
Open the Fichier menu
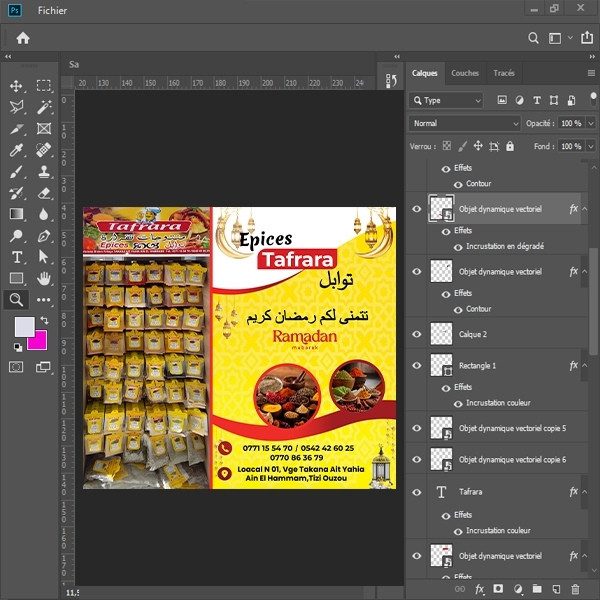pyautogui.click(x=52, y=9)
